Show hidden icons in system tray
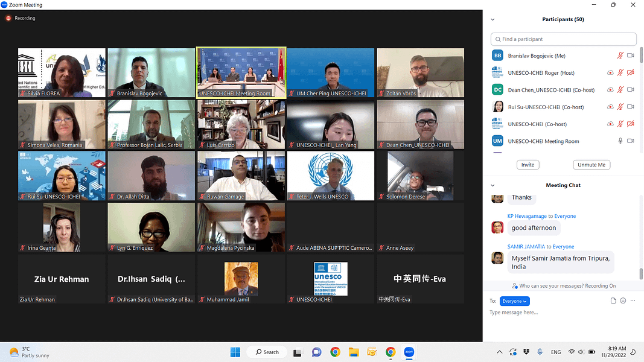Image resolution: width=644 pixels, height=362 pixels. point(499,352)
